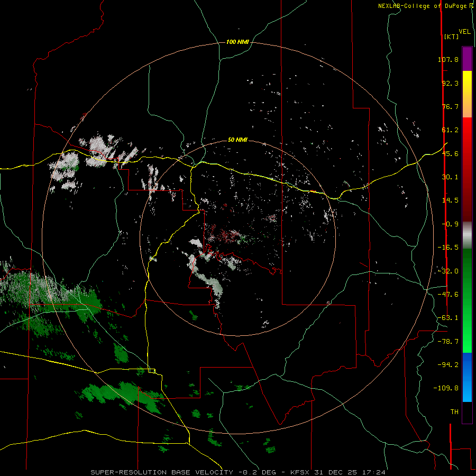Click the 76.7 velocity scale value
The width and height of the screenshot is (476, 476).
(x=450, y=106)
